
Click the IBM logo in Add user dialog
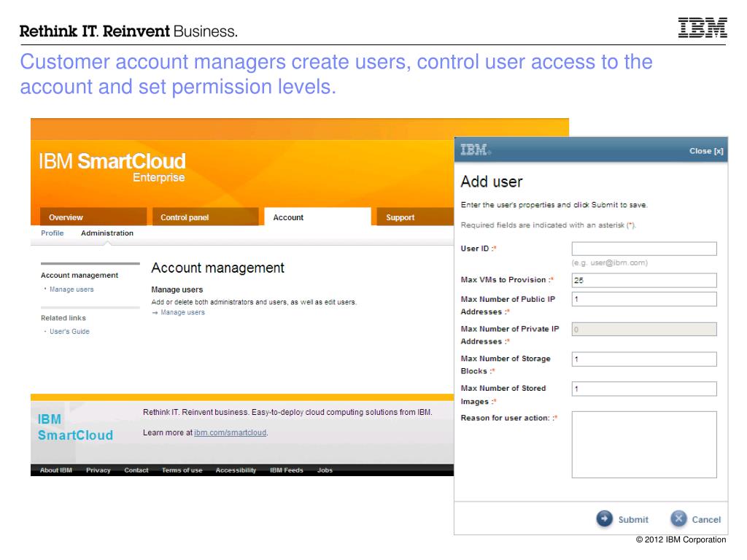pos(475,150)
